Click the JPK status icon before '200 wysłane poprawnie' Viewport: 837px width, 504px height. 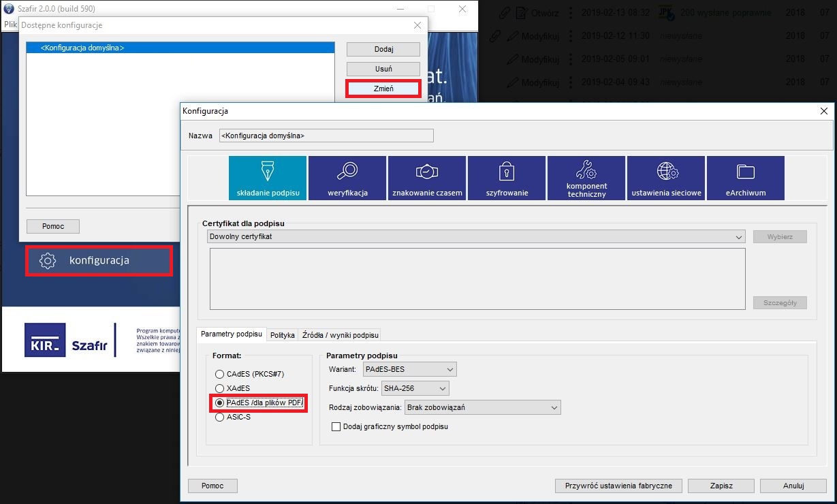tap(666, 13)
